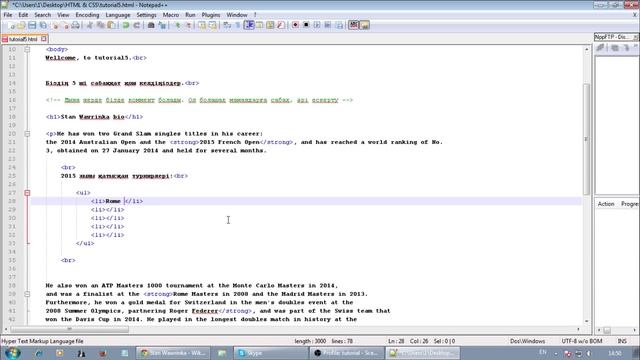
Task: Select the tutorial5.html document tab
Action: [x=23, y=39]
